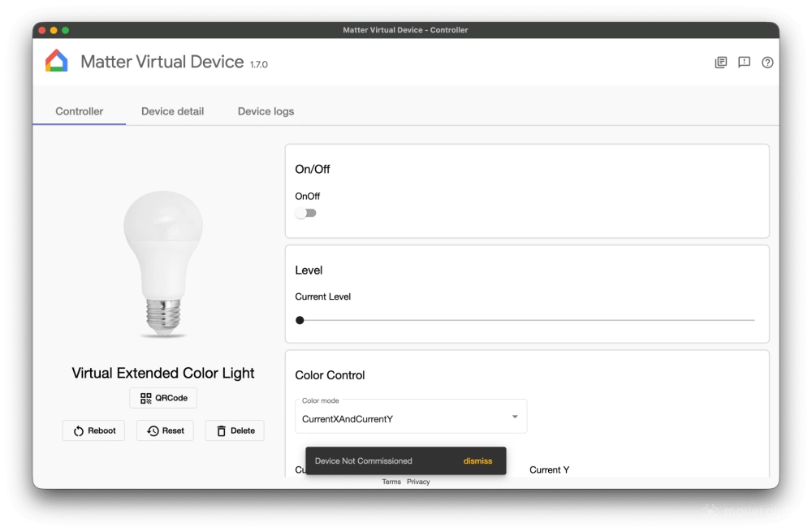
Task: Open the Terms link
Action: tap(391, 482)
